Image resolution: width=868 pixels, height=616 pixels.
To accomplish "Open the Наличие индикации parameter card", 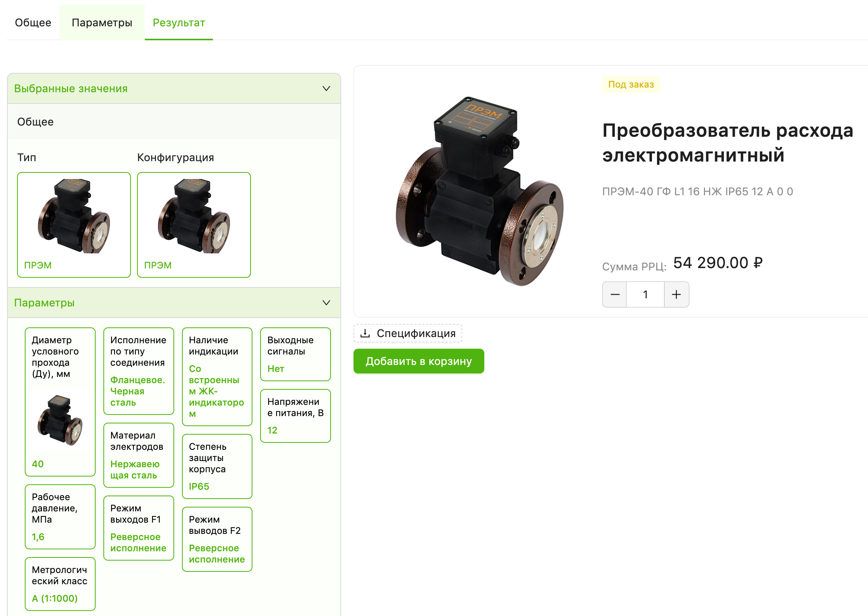I will [x=217, y=377].
